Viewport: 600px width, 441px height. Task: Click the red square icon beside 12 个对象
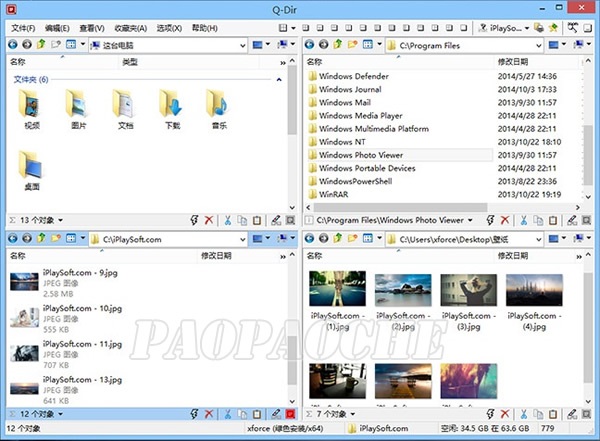(290, 414)
